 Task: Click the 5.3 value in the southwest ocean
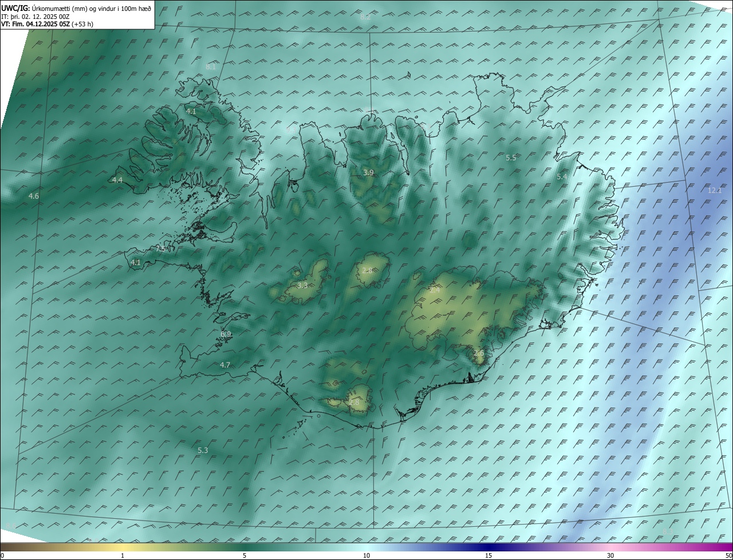tap(203, 451)
